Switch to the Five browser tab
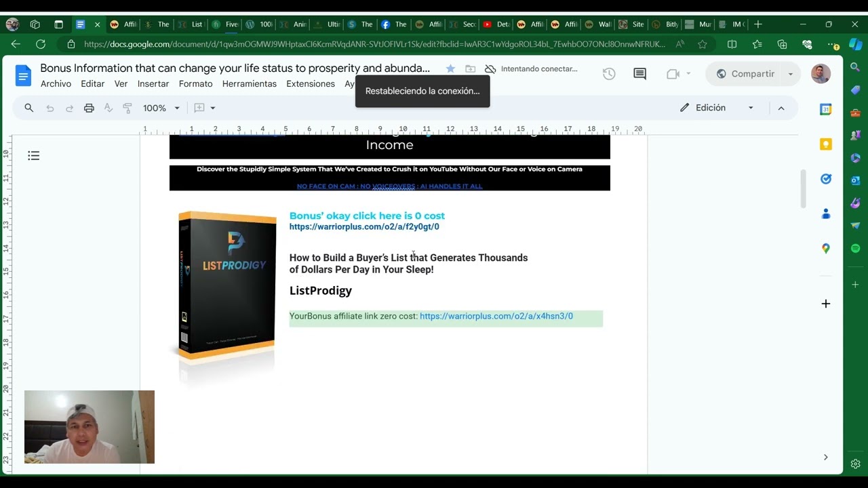Viewport: 868px width, 488px height. point(225,24)
